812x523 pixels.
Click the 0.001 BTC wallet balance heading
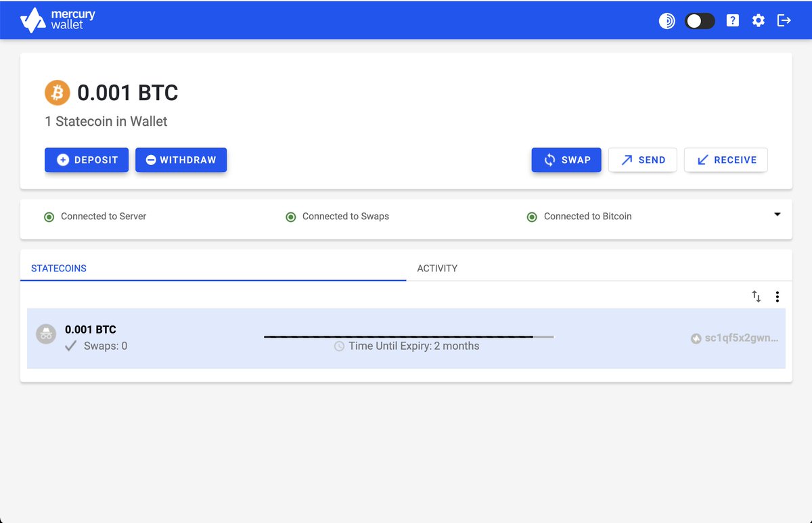pyautogui.click(x=128, y=93)
